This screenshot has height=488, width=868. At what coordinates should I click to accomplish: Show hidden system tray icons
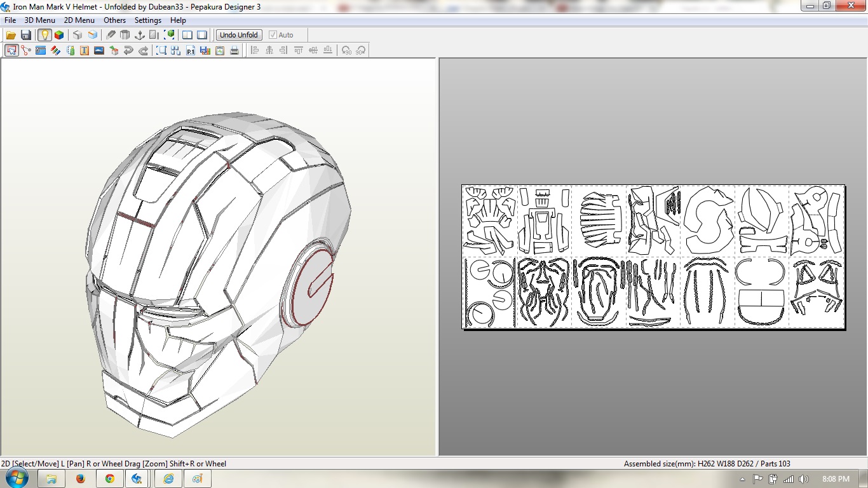pos(743,479)
